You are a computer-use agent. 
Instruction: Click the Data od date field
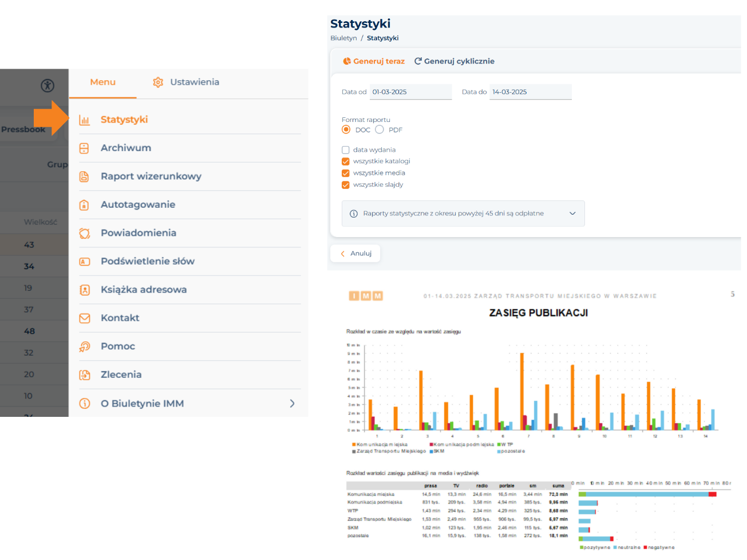pyautogui.click(x=410, y=92)
